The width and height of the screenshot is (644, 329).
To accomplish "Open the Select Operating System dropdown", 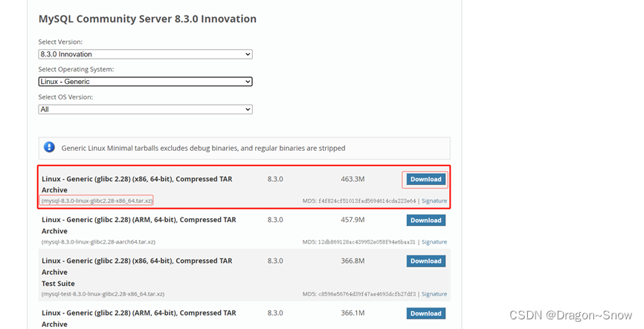I will (x=146, y=82).
